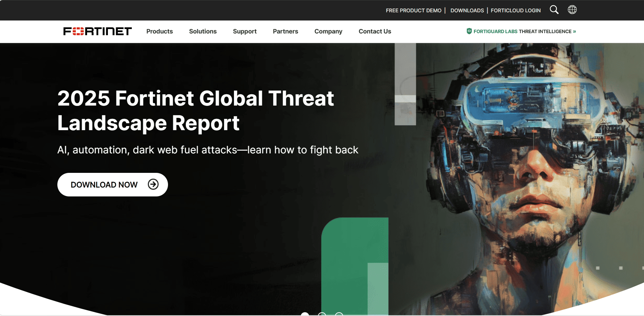Open the site search magnifier icon
This screenshot has width=644, height=316.
[x=554, y=10]
